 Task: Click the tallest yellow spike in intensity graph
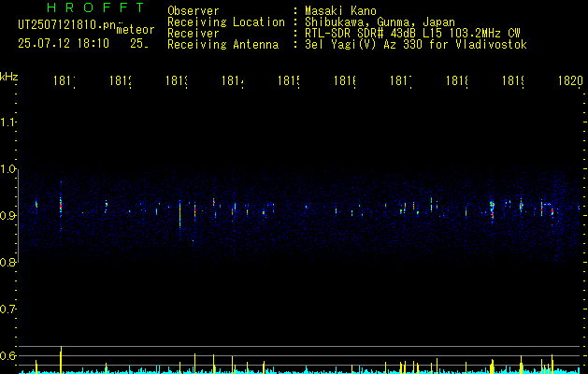coord(61,360)
